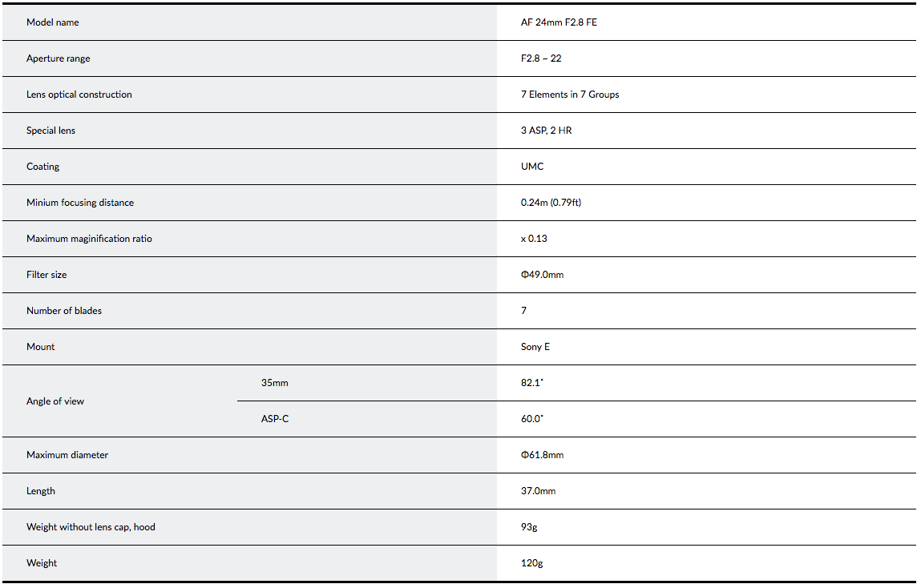Select the AF 24mm F2.8 FE value
This screenshot has height=588, width=921.
click(559, 22)
